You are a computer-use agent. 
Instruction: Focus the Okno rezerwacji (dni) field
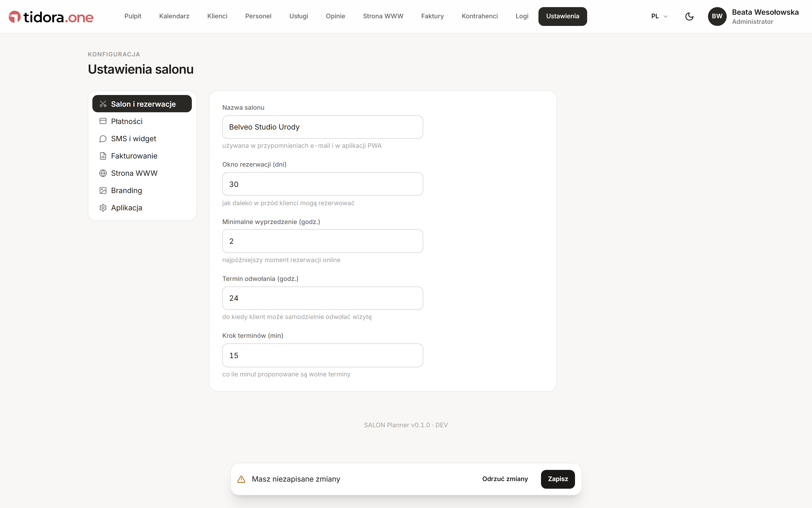pos(323,184)
